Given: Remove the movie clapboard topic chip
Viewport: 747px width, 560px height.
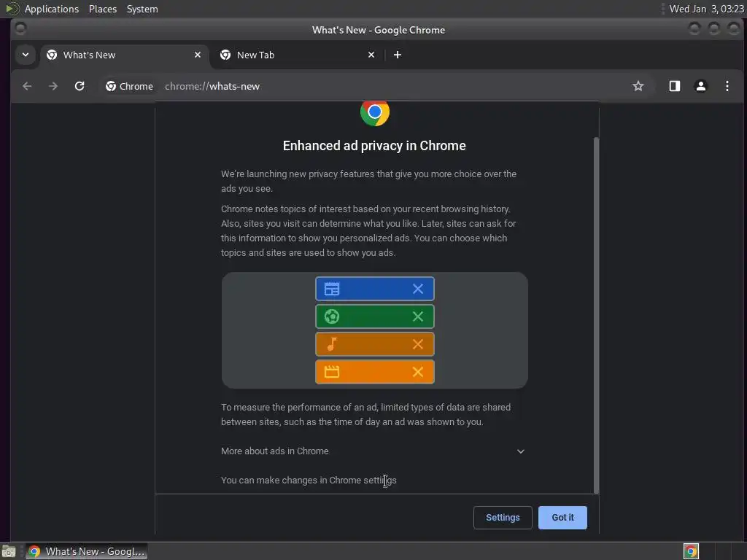Looking at the screenshot, I should click(418, 371).
